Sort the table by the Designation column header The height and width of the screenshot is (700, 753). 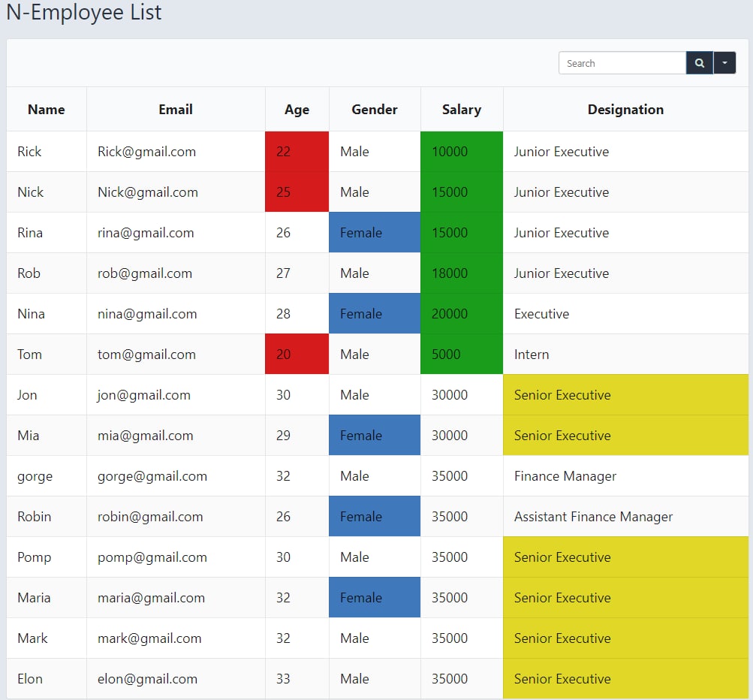(625, 109)
